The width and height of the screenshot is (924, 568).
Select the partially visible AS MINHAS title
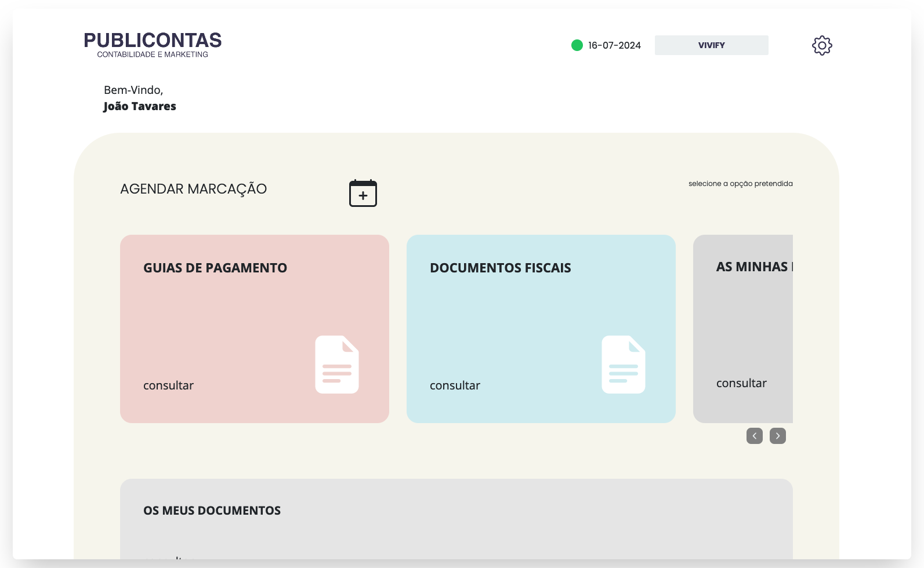pyautogui.click(x=753, y=267)
